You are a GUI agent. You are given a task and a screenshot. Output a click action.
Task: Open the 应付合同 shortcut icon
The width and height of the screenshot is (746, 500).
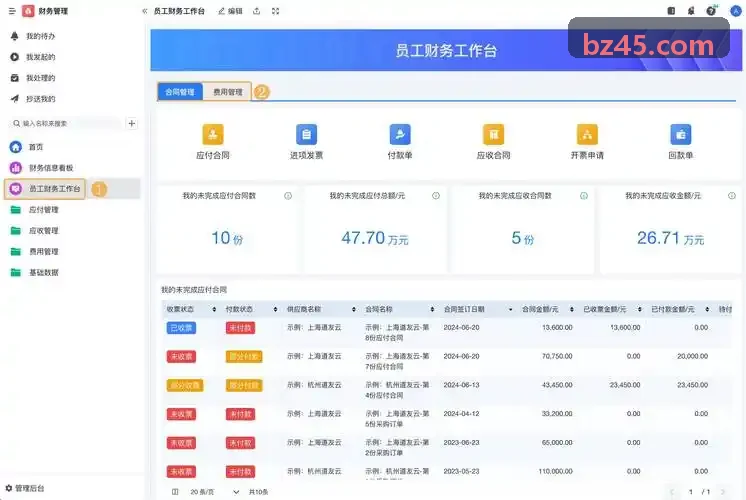click(x=213, y=135)
